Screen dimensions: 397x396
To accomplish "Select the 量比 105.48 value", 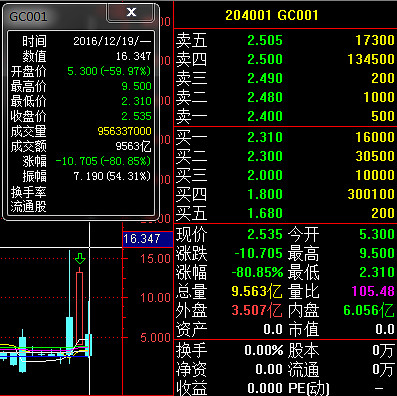I will (x=373, y=291).
